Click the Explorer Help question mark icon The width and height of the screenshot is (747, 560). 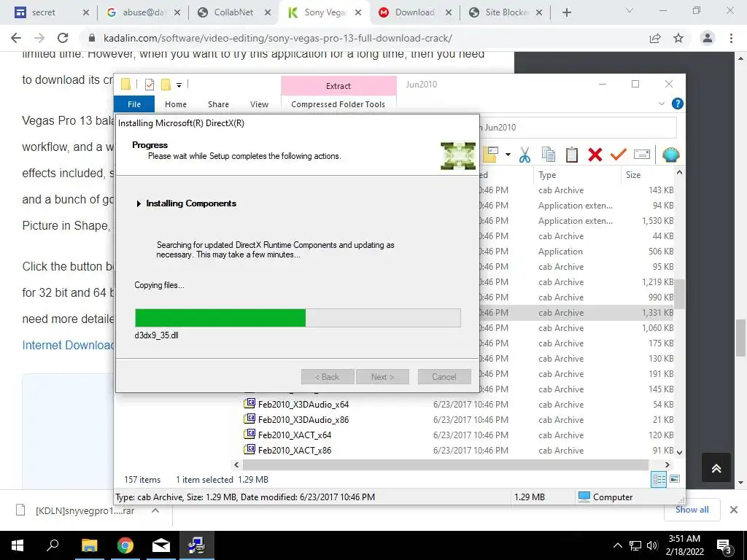click(x=677, y=104)
